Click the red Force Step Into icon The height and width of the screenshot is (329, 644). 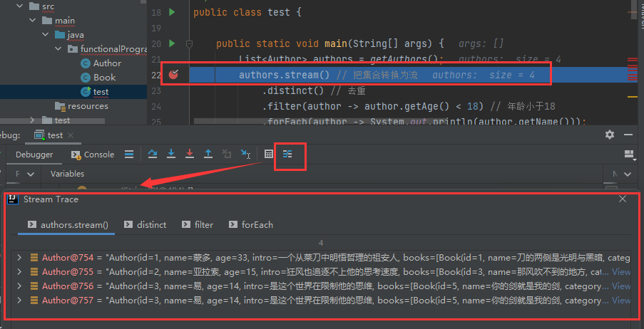tap(189, 155)
